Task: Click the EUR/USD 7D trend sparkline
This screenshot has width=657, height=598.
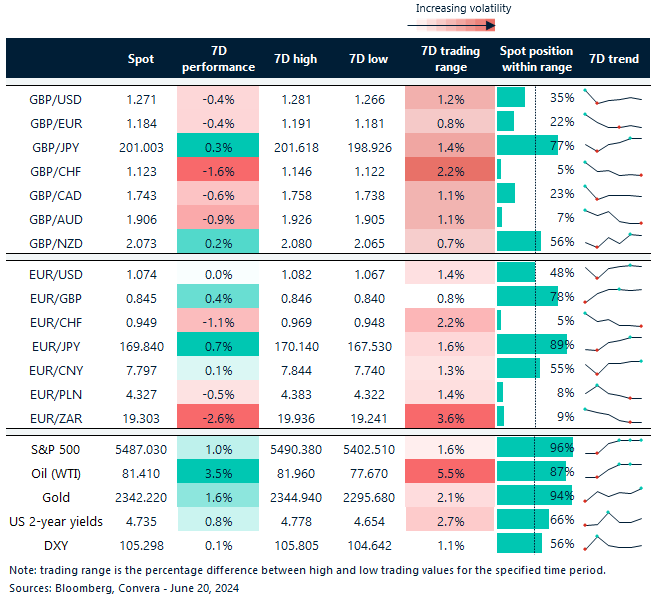Action: 613,271
